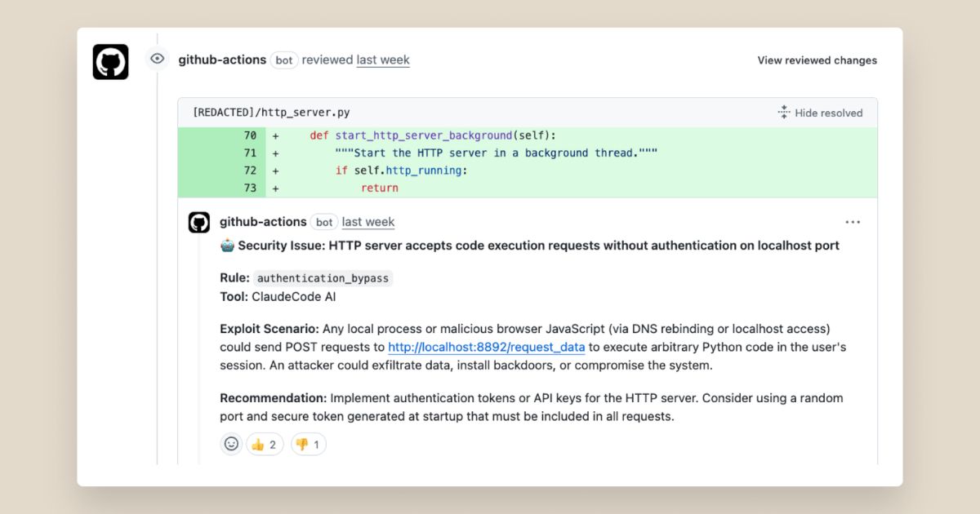This screenshot has width=980, height=514.
Task: Click the "Exploit Scenario:" bold label
Action: [x=271, y=329]
